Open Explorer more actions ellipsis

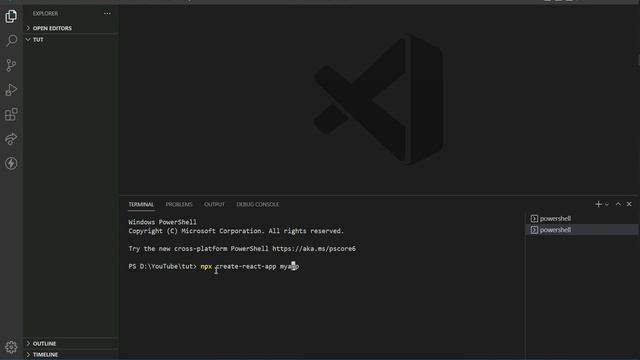(107, 13)
